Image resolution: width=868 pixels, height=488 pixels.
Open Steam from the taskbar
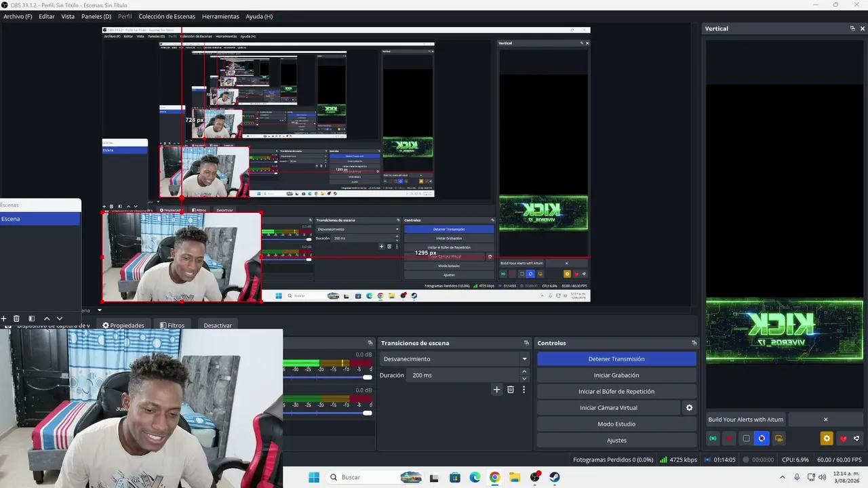point(554,477)
